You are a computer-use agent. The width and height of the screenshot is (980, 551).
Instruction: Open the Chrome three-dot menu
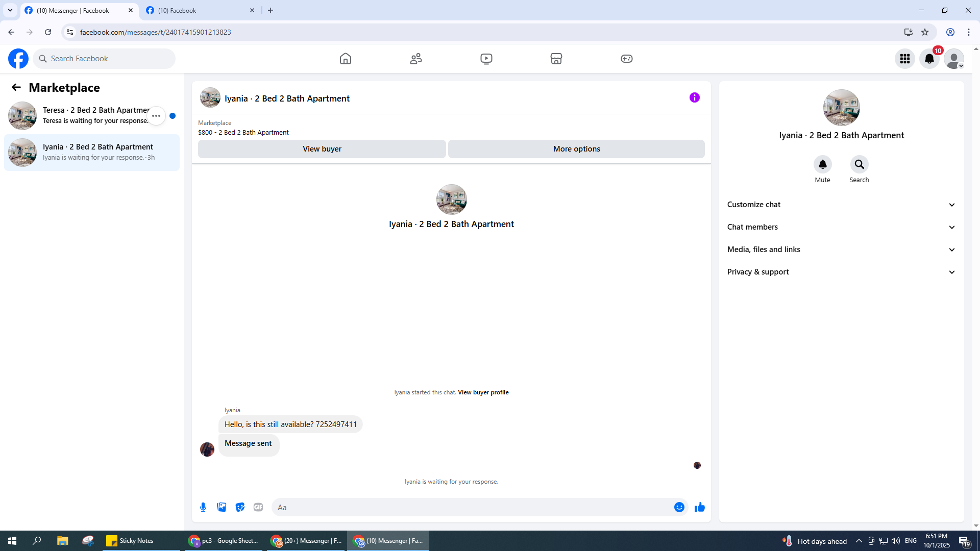(969, 32)
